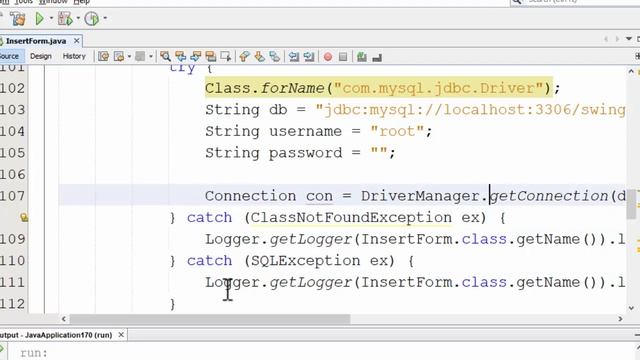Switch to the Source view
This screenshot has width=640, height=360.
[x=10, y=56]
